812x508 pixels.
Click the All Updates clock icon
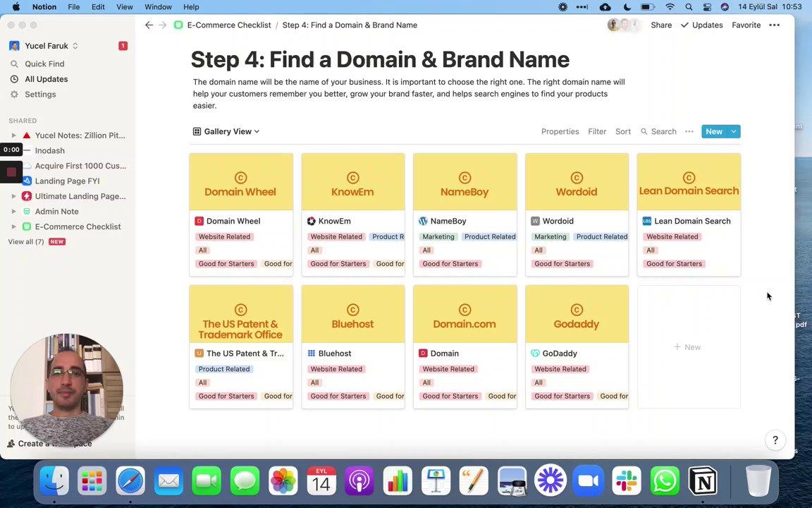click(x=15, y=79)
